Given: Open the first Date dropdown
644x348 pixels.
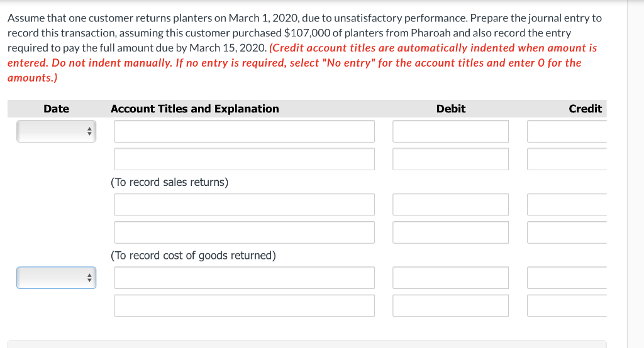Looking at the screenshot, I should click(57, 132).
